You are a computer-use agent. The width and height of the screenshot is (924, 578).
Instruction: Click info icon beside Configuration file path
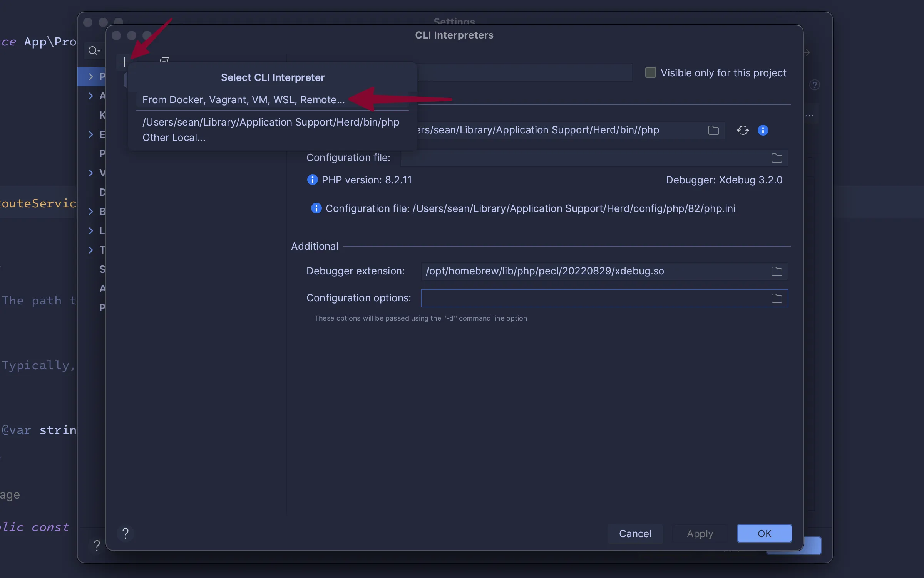(316, 208)
